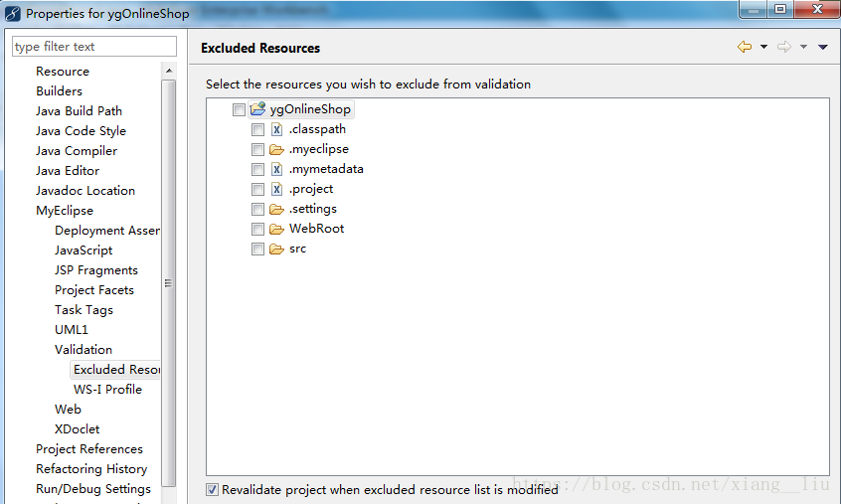Open the back history dropdown arrow
This screenshot has height=504, width=841.
pos(763,47)
